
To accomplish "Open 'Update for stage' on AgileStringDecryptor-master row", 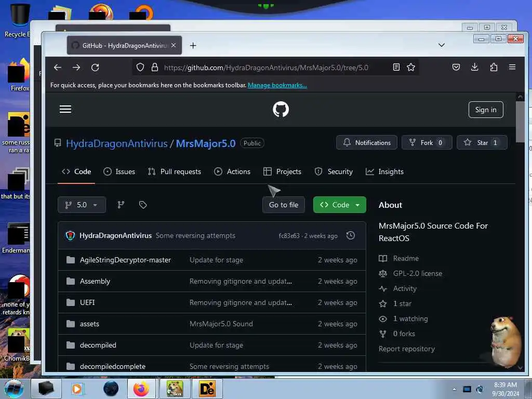I will [x=217, y=260].
